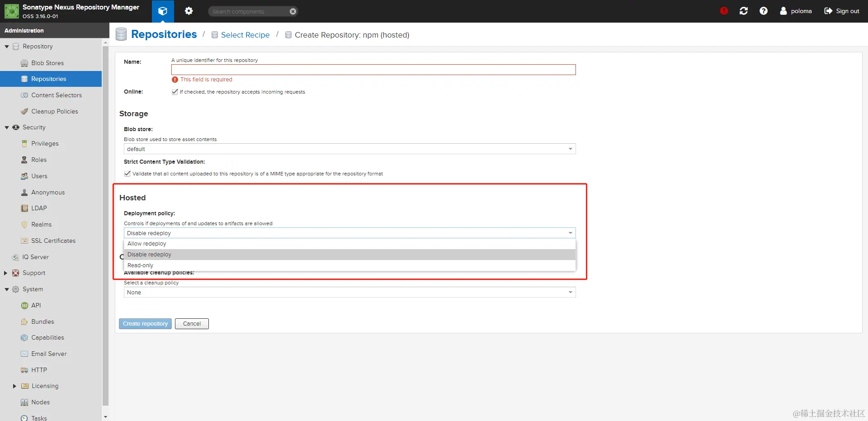This screenshot has width=868, height=421.
Task: Focus the repository Name input field
Action: tap(373, 70)
